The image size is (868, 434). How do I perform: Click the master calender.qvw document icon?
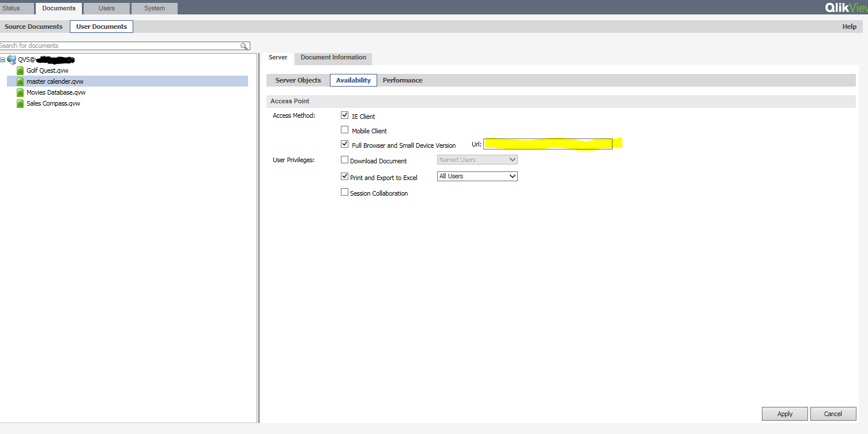coord(20,81)
